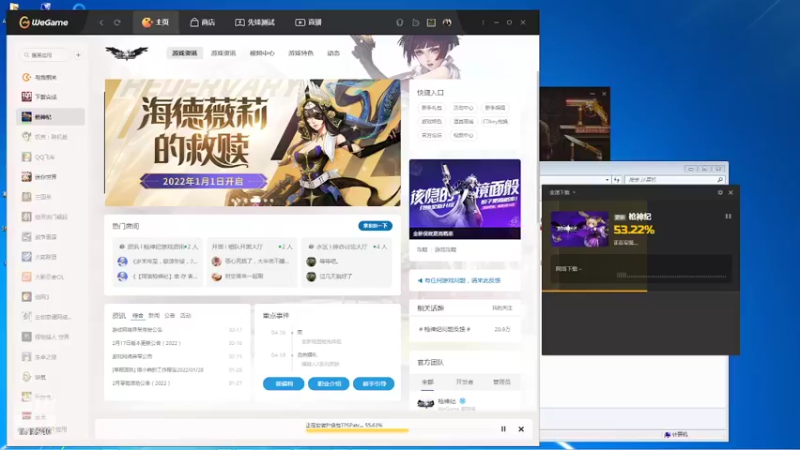Click the Explorer refresh arrows button

pyautogui.click(x=617, y=180)
